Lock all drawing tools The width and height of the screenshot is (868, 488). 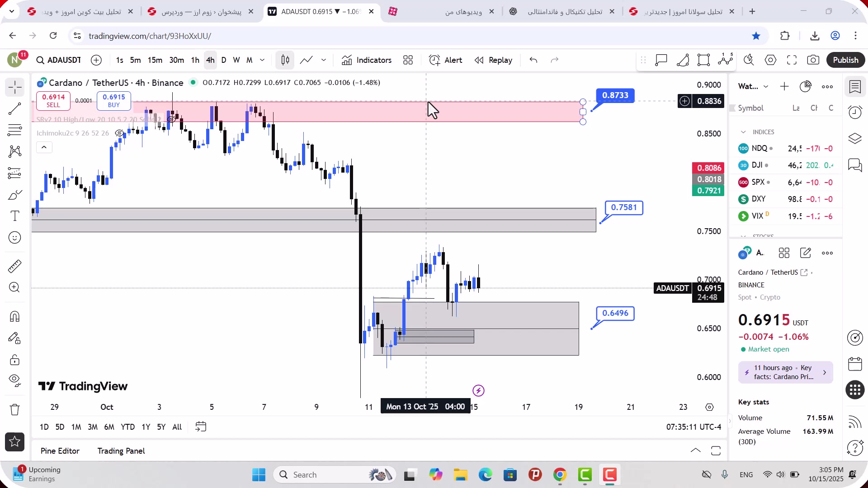tap(14, 360)
